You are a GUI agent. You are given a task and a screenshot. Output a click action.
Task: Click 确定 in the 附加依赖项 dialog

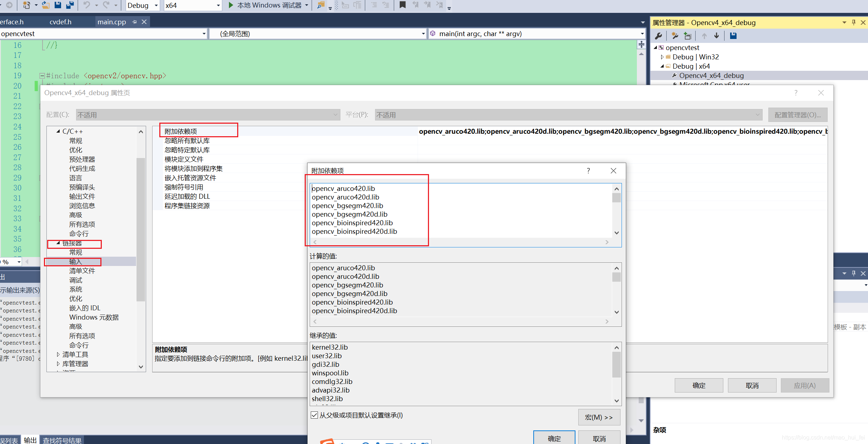click(554, 438)
